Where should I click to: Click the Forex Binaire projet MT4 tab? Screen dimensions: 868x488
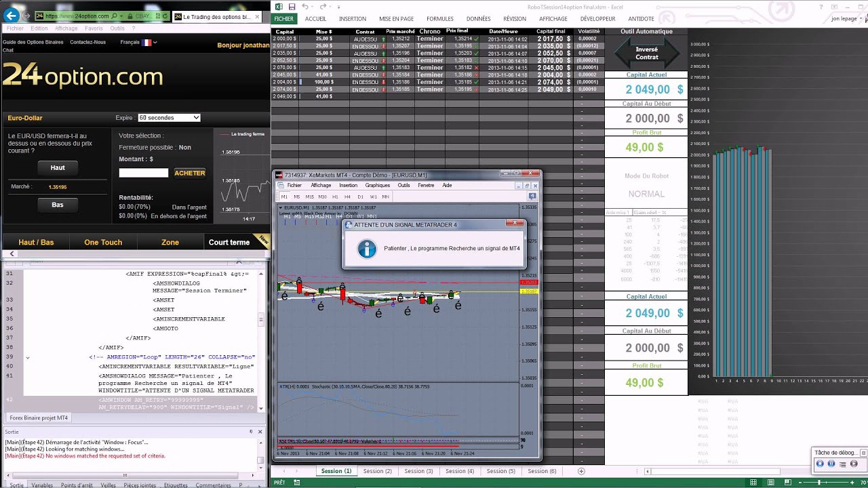[x=39, y=418]
